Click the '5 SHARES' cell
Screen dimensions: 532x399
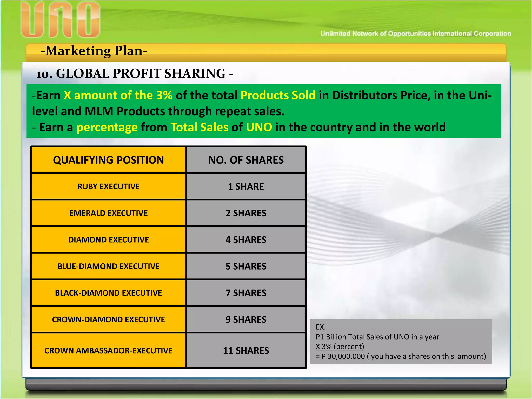(x=246, y=266)
